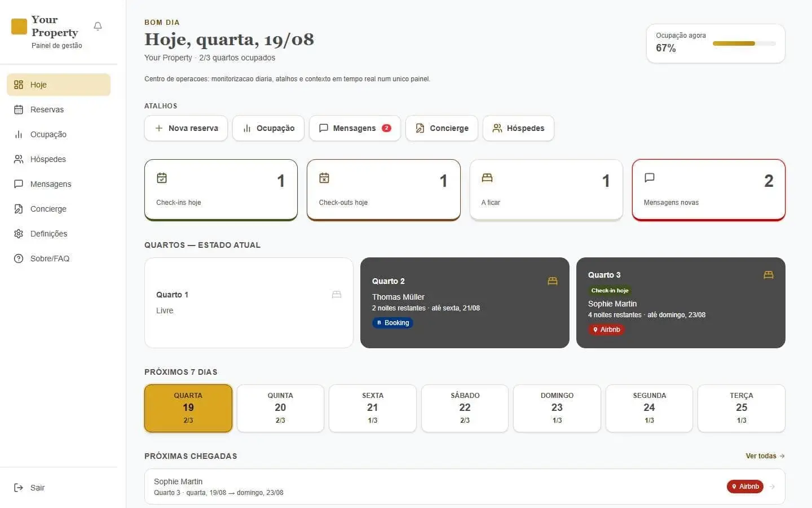Image resolution: width=812 pixels, height=508 pixels.
Task: Click the Booking badge on Quarto 2
Action: coord(392,323)
